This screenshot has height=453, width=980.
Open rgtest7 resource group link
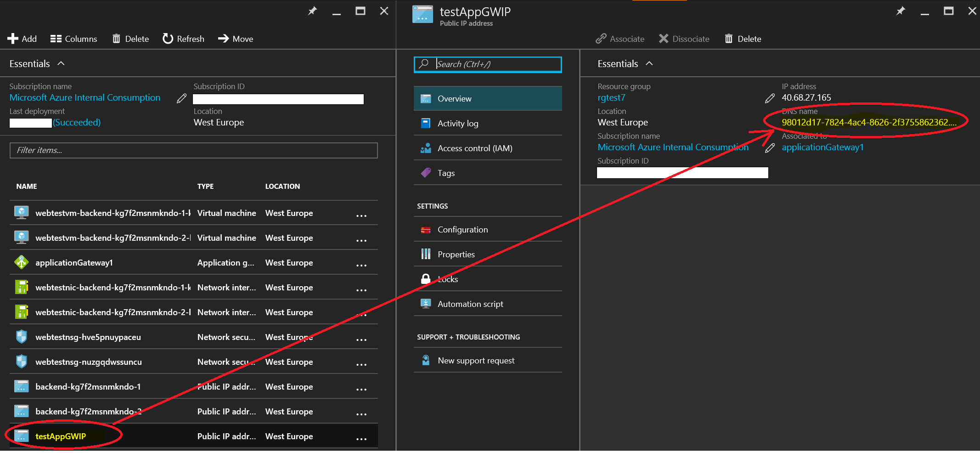pos(611,97)
